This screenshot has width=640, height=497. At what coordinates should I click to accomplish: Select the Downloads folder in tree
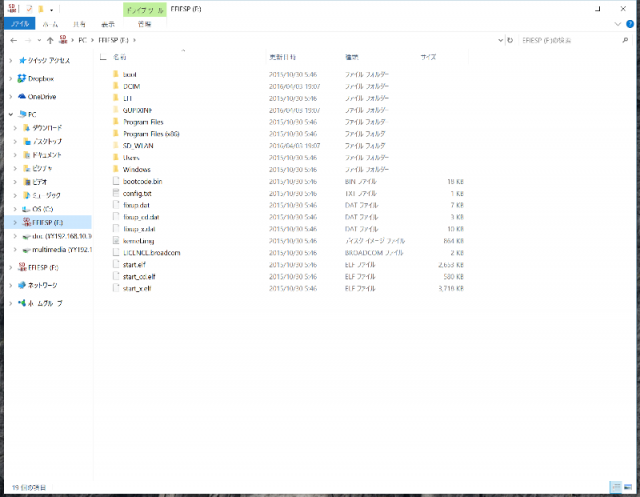pos(47,128)
